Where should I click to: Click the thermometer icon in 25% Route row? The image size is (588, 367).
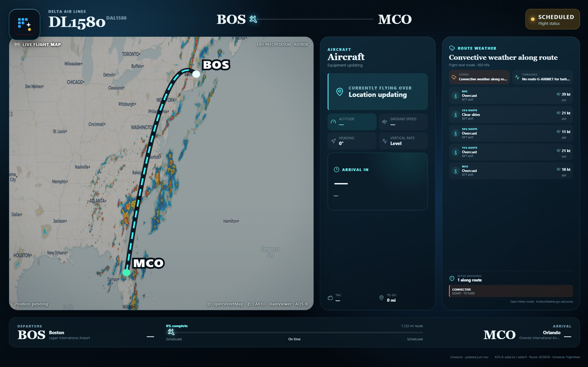(x=455, y=115)
